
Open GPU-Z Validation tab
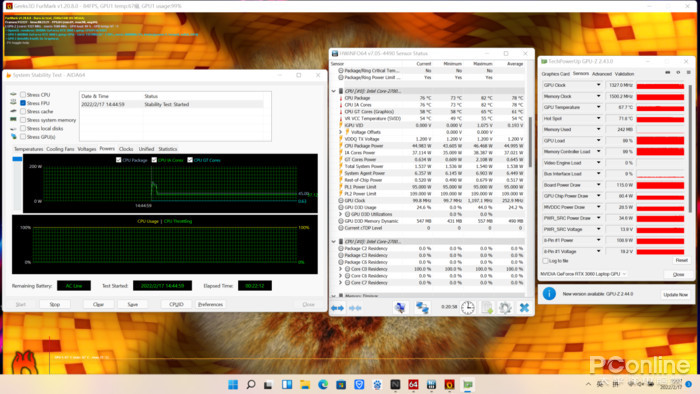624,74
